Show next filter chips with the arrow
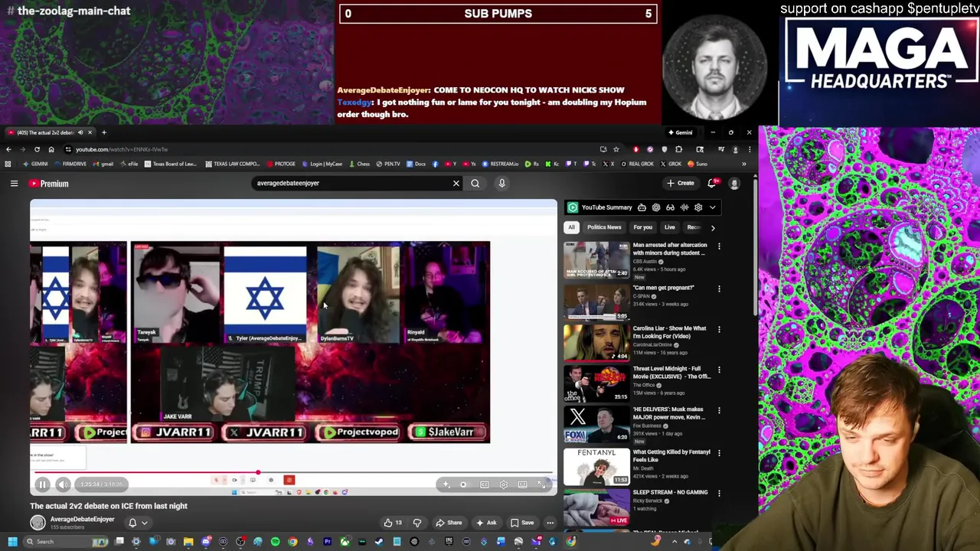 click(712, 227)
